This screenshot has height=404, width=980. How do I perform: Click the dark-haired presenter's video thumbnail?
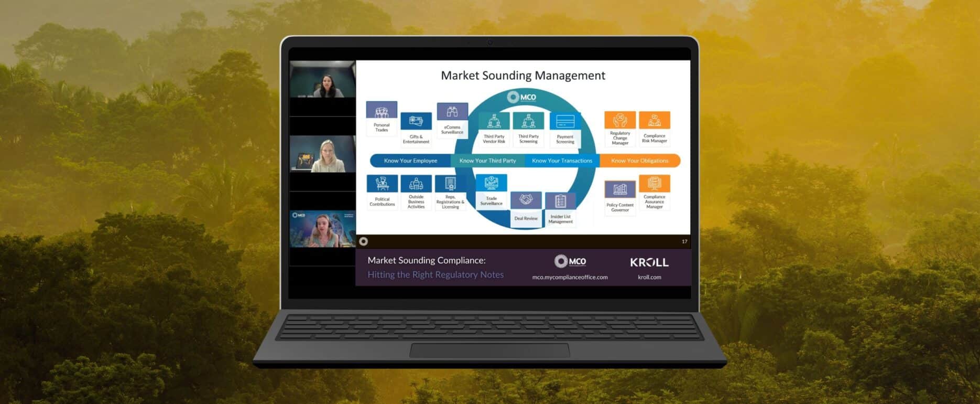[323, 79]
